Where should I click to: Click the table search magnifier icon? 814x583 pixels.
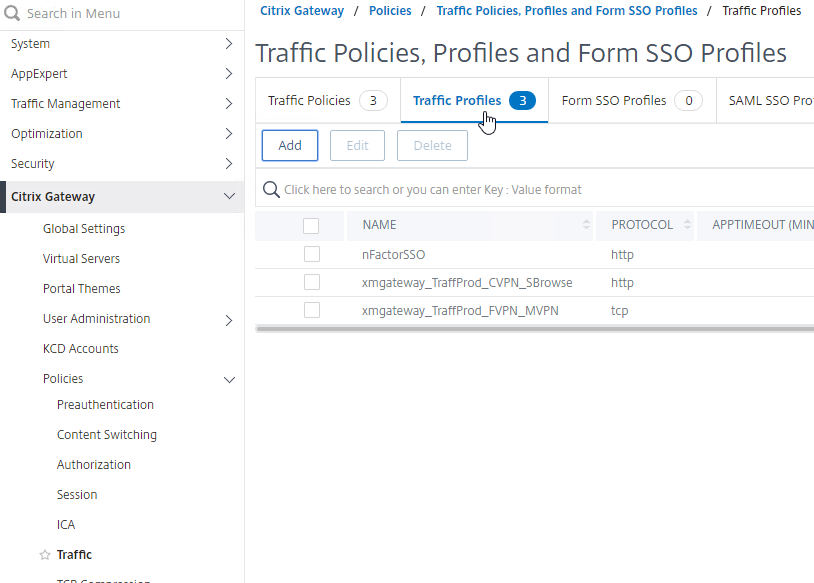pos(271,189)
